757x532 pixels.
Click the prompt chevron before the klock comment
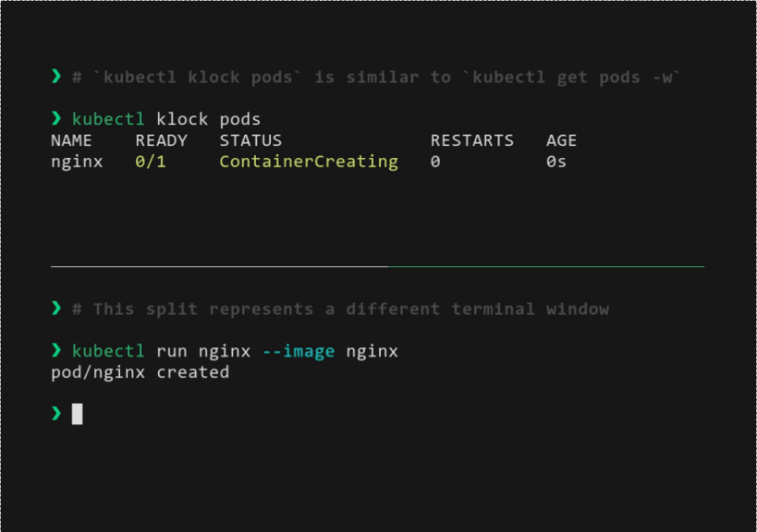tap(56, 77)
